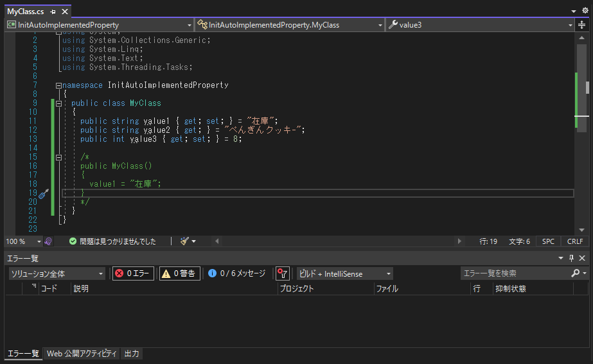Click the split editor window icon
Image resolution: width=593 pixels, height=364 pixels.
[x=581, y=25]
